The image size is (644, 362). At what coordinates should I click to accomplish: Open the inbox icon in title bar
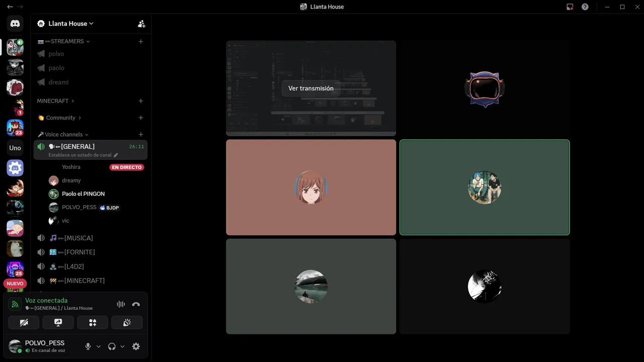(x=570, y=7)
